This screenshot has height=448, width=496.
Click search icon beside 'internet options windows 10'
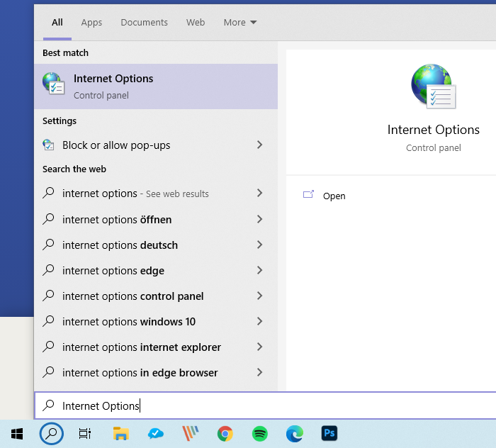(48, 321)
